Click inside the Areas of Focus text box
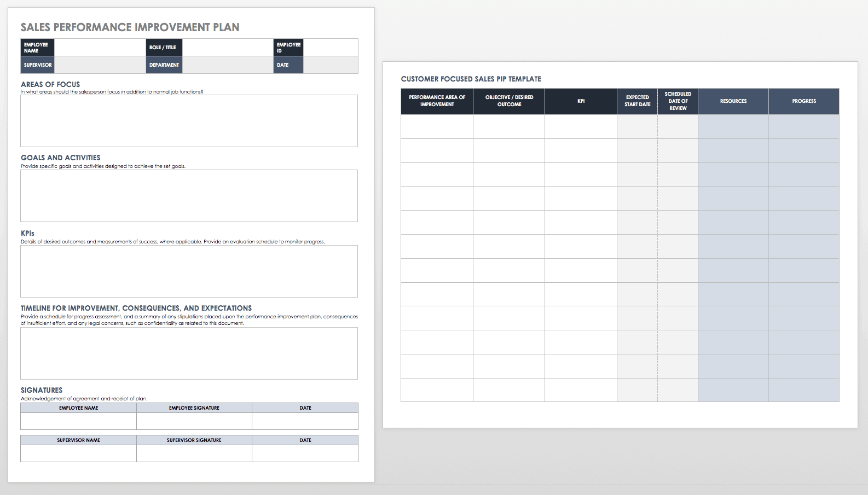The width and height of the screenshot is (868, 495). pyautogui.click(x=189, y=121)
